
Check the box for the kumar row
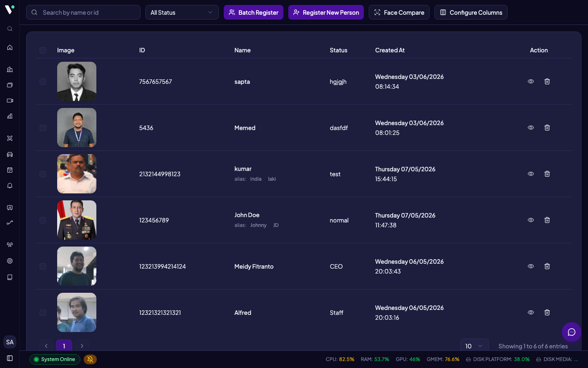pos(43,174)
